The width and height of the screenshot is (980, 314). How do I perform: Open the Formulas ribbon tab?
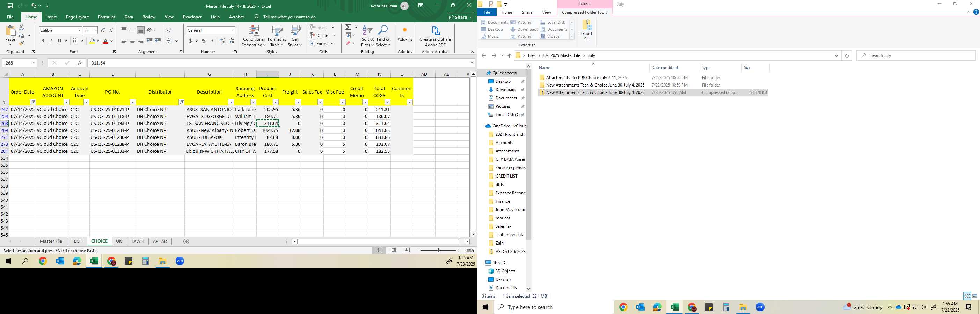coord(107,17)
